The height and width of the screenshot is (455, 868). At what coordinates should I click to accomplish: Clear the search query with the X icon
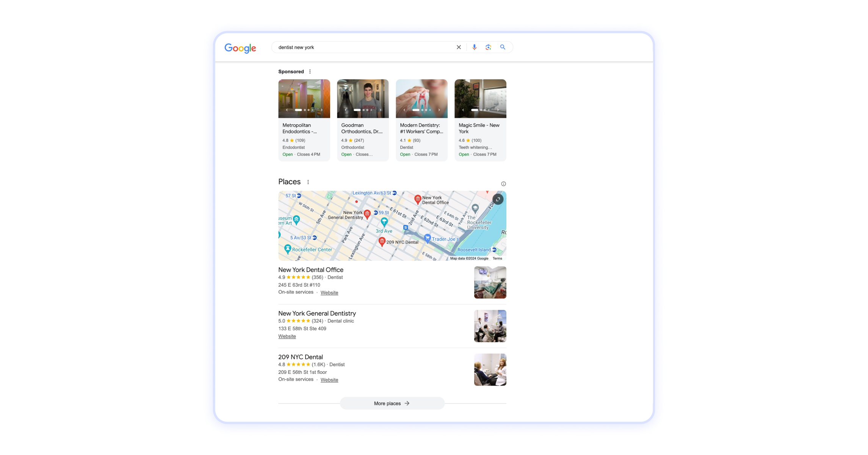coord(459,47)
